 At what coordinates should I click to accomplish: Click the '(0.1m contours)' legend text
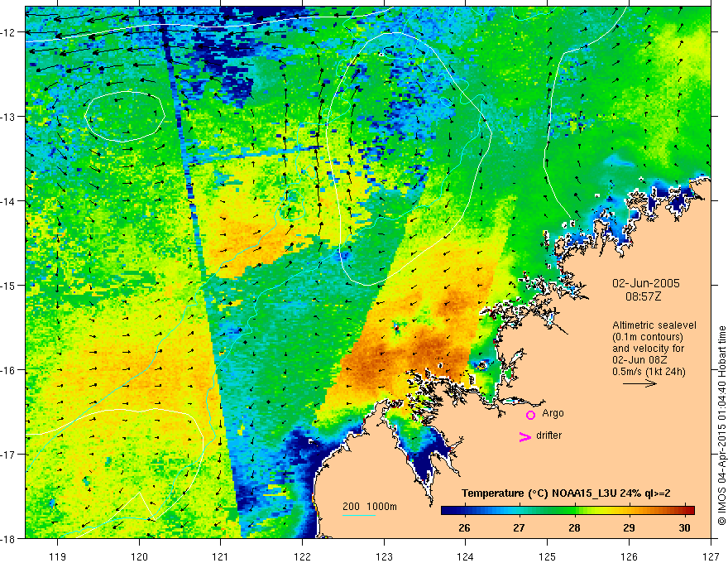pyautogui.click(x=648, y=337)
